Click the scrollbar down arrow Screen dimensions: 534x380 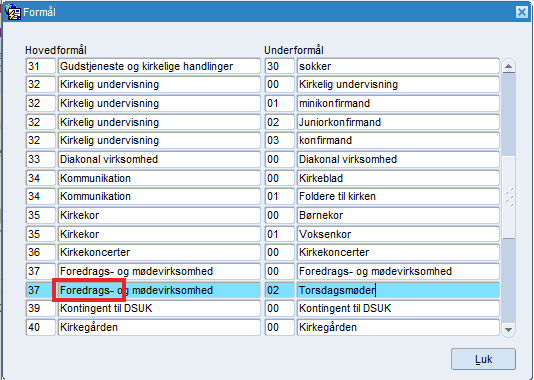pos(508,329)
